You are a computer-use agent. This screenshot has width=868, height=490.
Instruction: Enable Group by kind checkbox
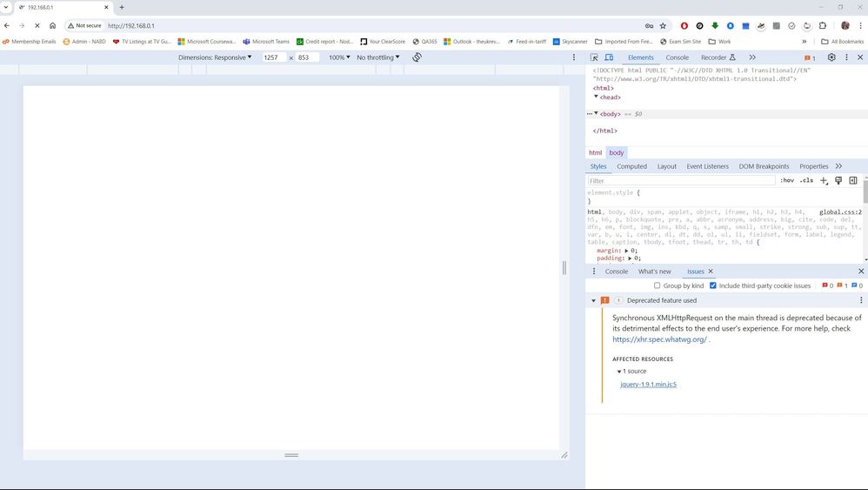point(658,285)
